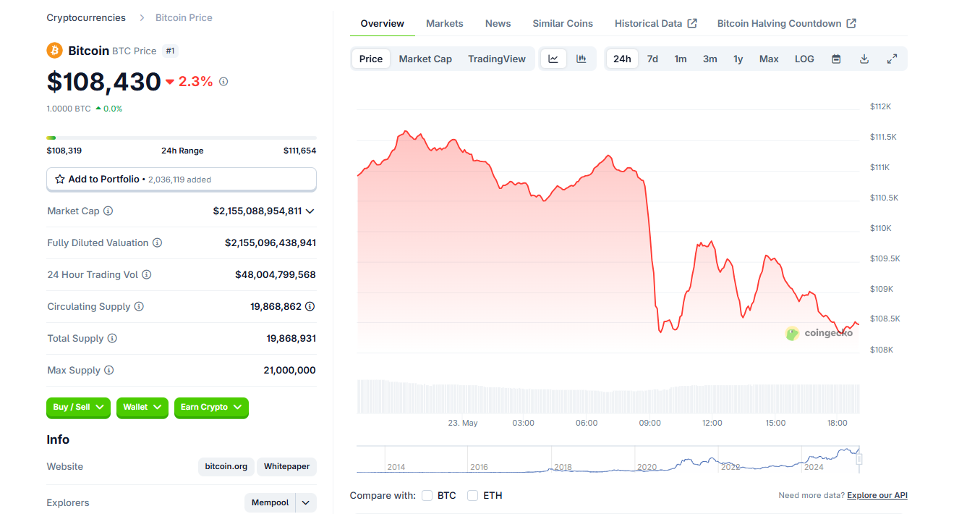The image size is (980, 514).
Task: Click the star icon in Add to Portfolio
Action: (x=60, y=179)
